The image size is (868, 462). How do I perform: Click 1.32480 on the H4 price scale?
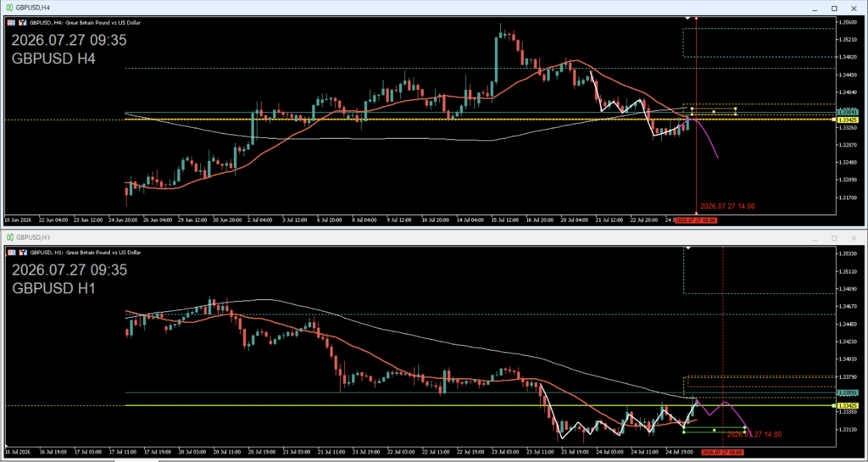848,162
